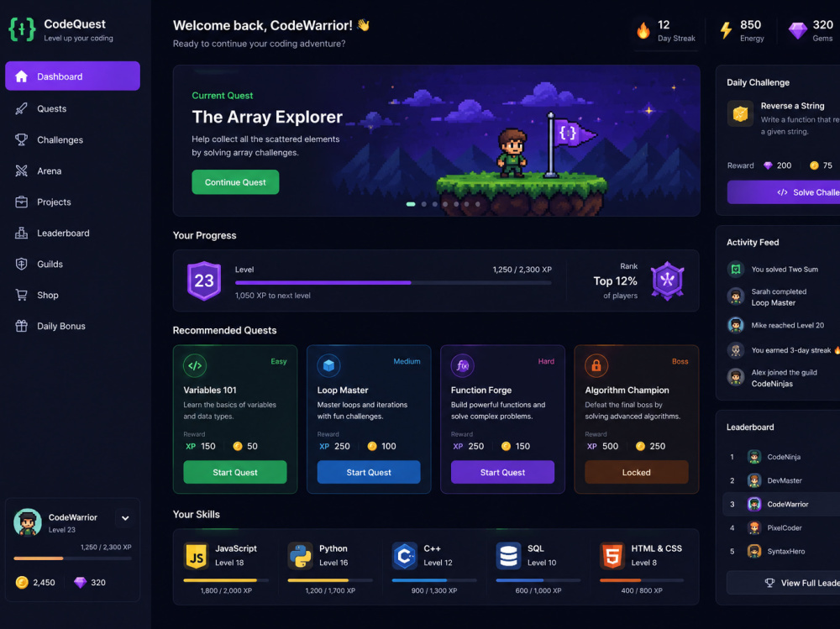Open View Full Leaderboard link
This screenshot has height=629, width=840.
(783, 583)
